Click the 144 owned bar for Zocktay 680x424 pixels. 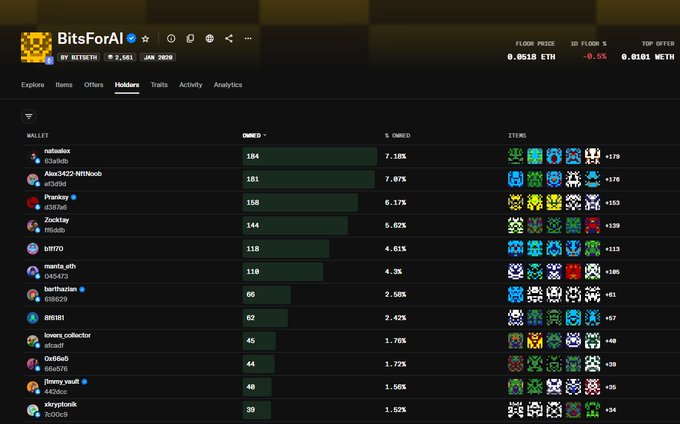pyautogui.click(x=295, y=225)
